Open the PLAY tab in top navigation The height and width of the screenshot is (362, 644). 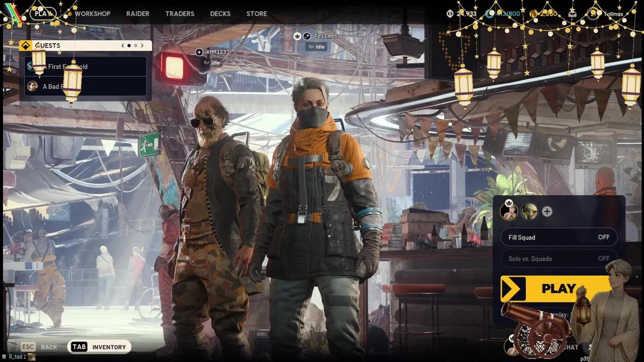[x=43, y=14]
